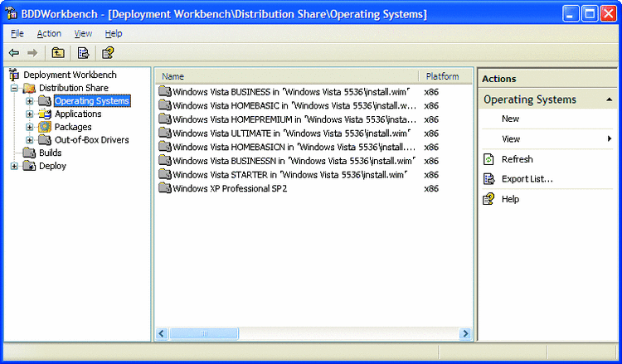This screenshot has height=364, width=622.
Task: Click Refresh in the Actions pane
Action: click(x=517, y=159)
